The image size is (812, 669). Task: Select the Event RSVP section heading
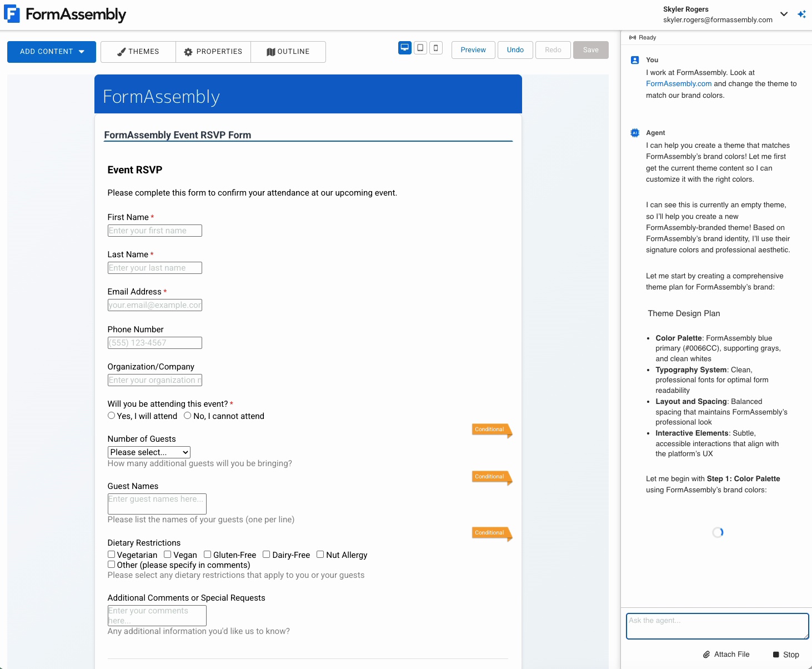click(135, 170)
